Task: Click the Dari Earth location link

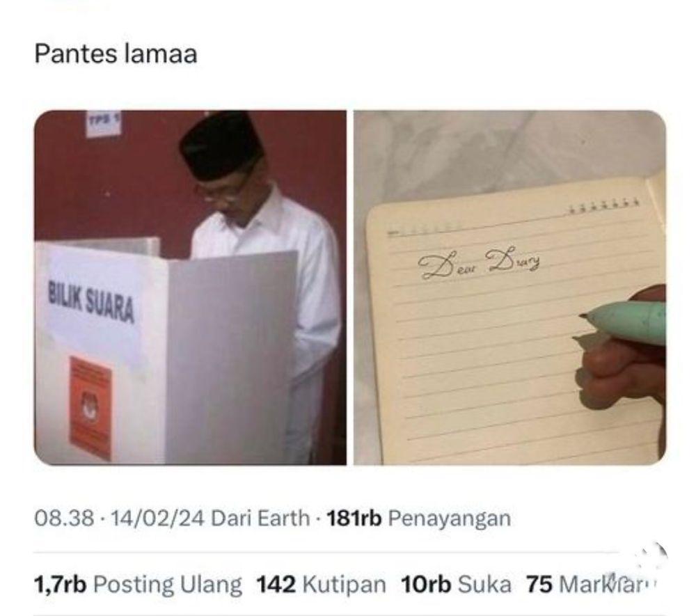Action: pyautogui.click(x=260, y=518)
